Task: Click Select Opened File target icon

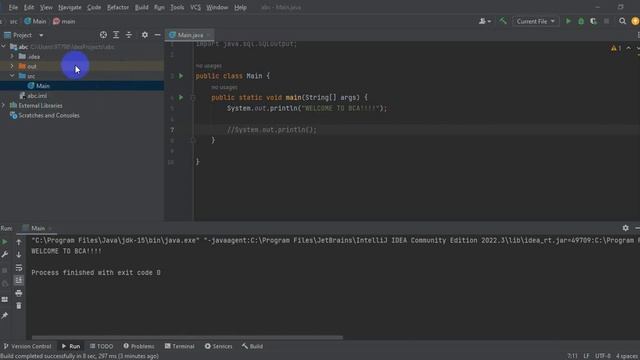Action: [103, 35]
